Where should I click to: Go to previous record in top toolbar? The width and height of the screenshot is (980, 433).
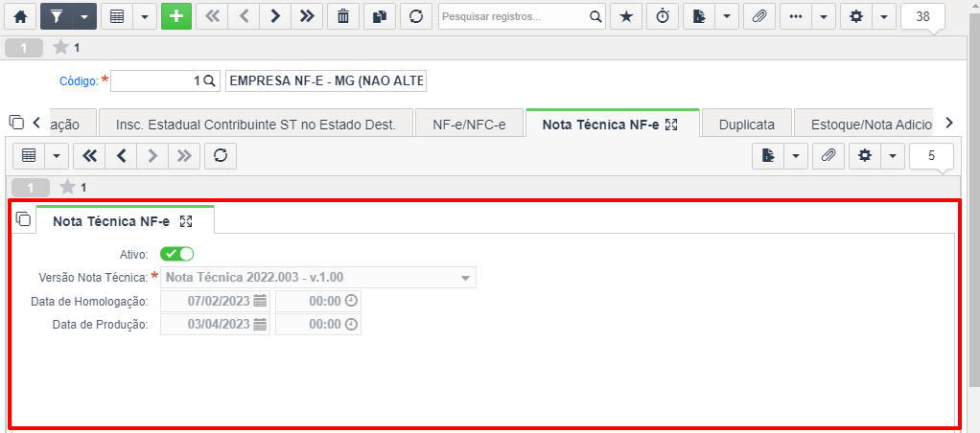(x=245, y=17)
